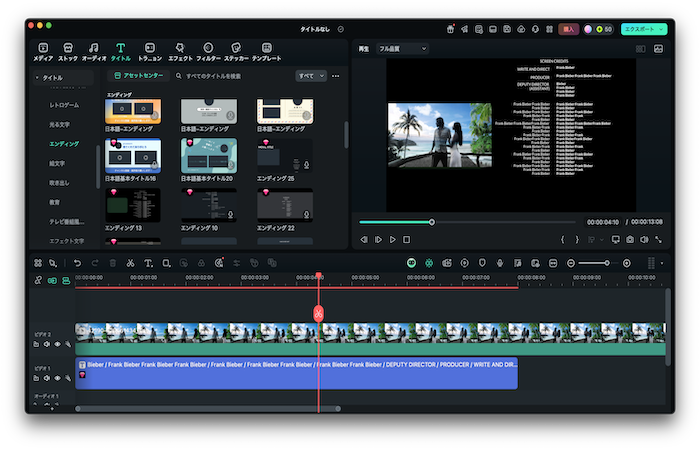The width and height of the screenshot is (700, 450).
Task: Select the 日本語基本タイトル20 thumbnail
Action: point(208,155)
